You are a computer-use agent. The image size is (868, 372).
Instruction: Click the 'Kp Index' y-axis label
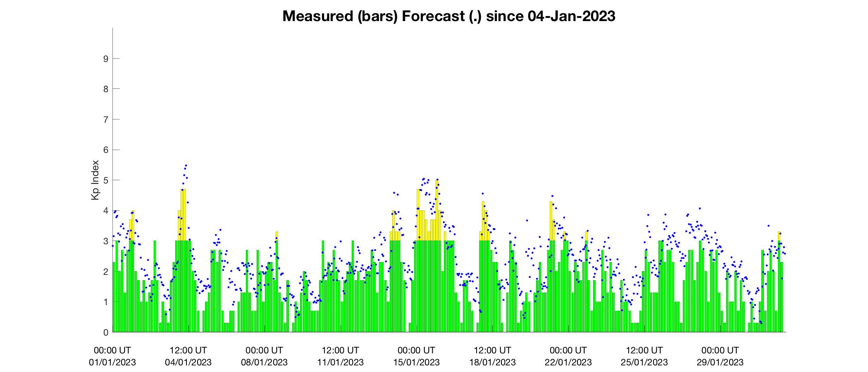[95, 180]
